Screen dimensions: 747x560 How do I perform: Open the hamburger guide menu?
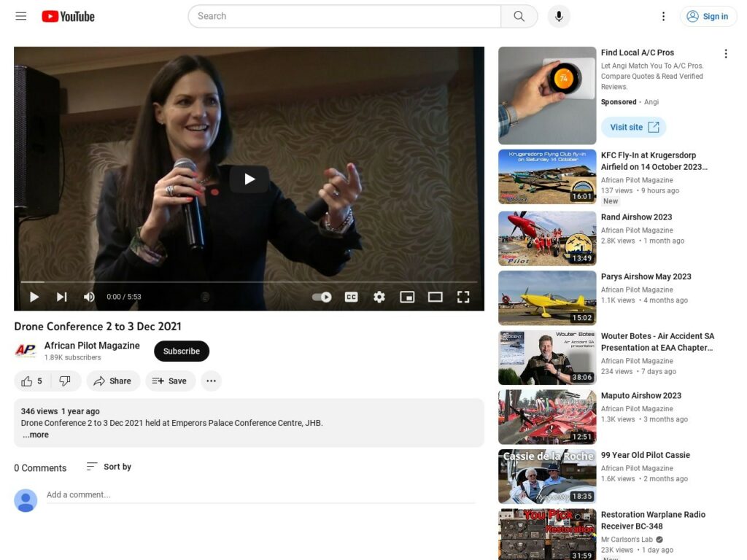coord(21,16)
